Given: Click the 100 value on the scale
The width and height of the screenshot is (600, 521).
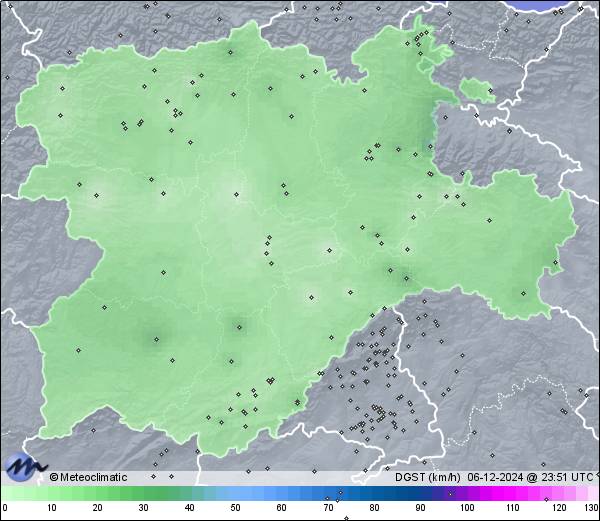Looking at the screenshot, I should (x=467, y=508).
